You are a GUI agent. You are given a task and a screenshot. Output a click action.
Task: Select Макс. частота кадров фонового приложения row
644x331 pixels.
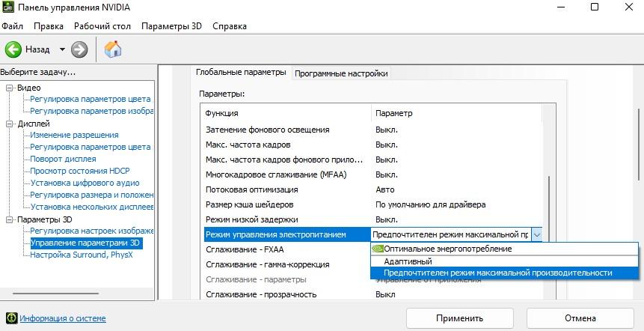[373, 160]
